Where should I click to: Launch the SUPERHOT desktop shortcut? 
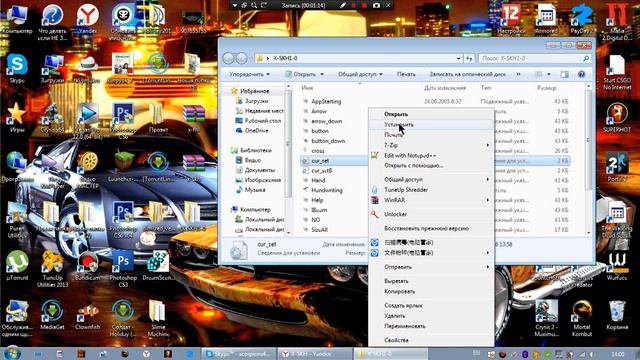(x=617, y=118)
